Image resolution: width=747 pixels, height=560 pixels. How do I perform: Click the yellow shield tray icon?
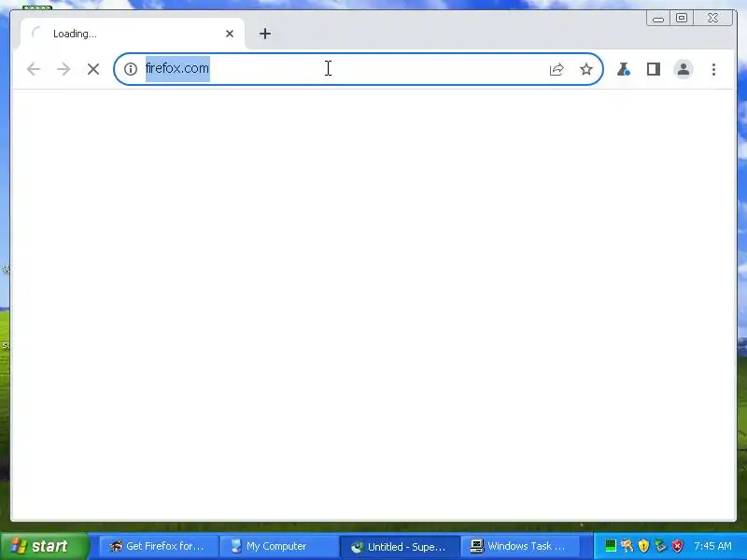click(x=643, y=546)
